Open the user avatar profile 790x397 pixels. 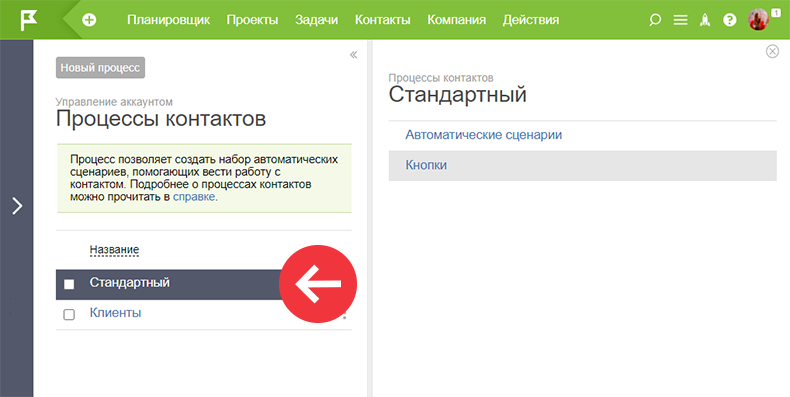click(x=758, y=20)
